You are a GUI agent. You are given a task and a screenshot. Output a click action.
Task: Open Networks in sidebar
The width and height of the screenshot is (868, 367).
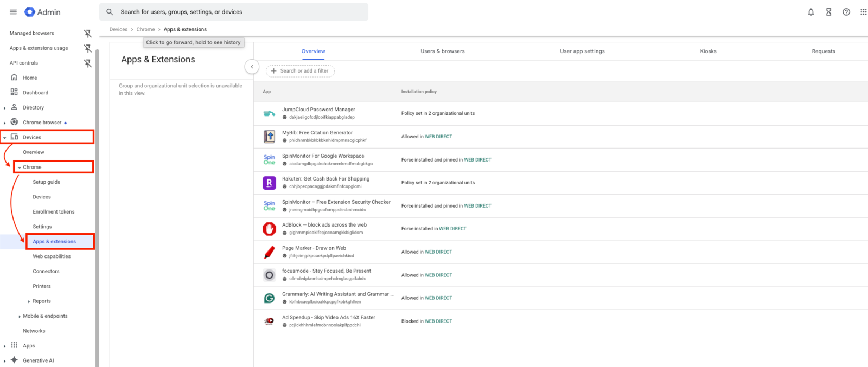coord(34,331)
